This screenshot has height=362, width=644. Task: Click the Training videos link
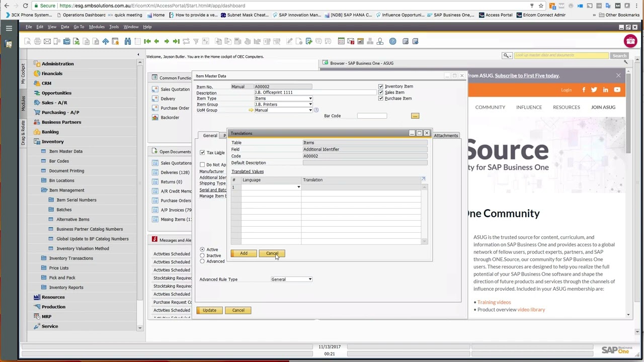[494, 302]
